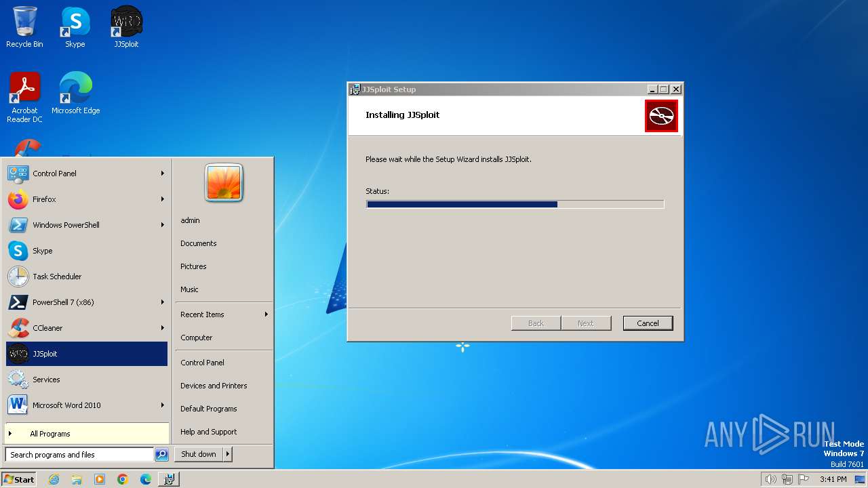This screenshot has width=868, height=488.
Task: Minimize the JJSploit Setup window
Action: 652,89
